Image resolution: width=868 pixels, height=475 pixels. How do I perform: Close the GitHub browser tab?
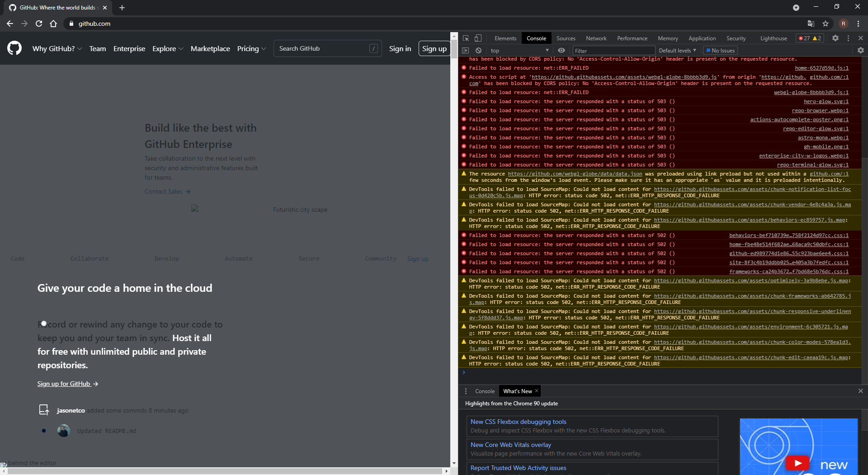(x=105, y=8)
